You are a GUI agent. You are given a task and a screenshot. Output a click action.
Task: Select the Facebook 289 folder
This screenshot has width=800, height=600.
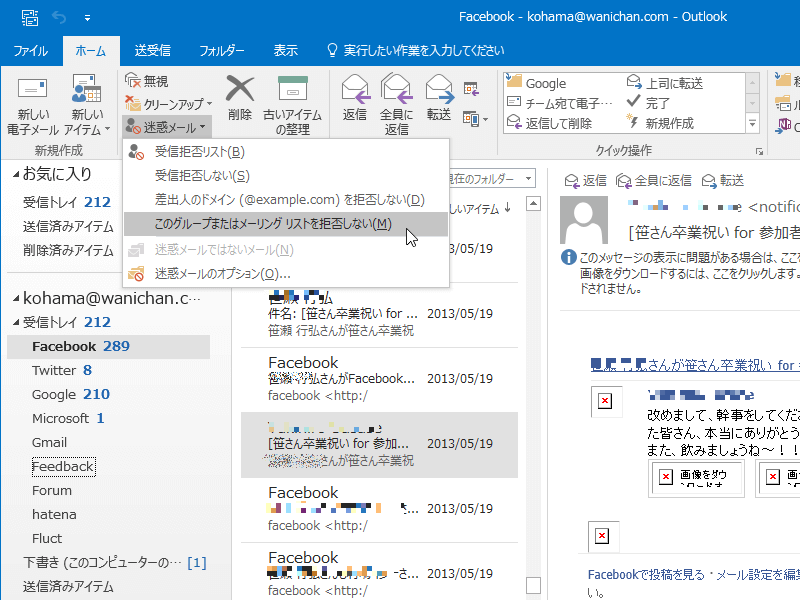tap(108, 346)
